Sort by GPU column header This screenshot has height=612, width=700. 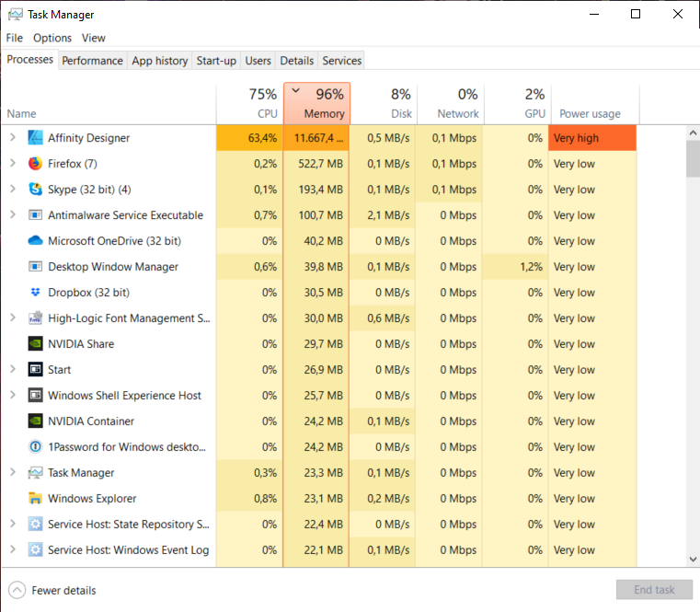[x=518, y=104]
